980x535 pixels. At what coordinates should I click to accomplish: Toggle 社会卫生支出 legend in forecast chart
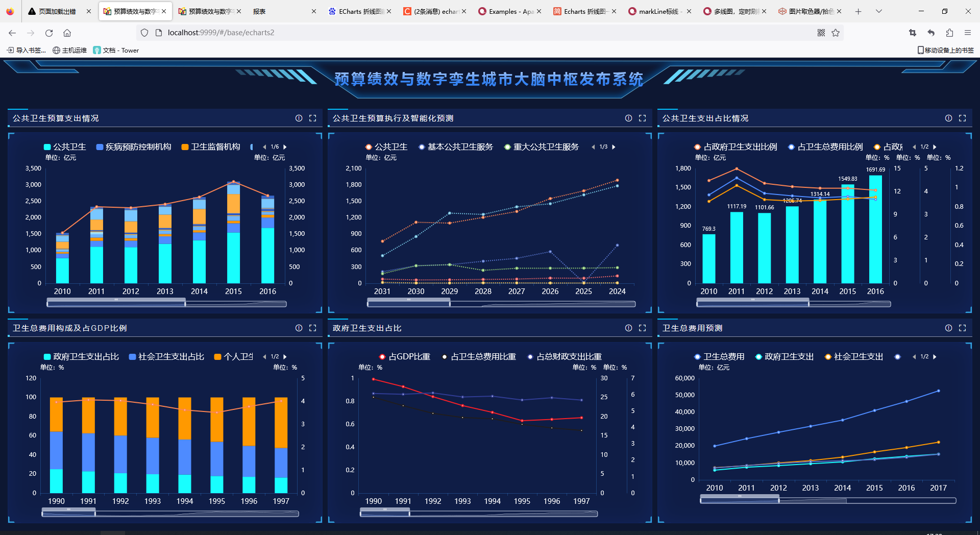click(854, 357)
